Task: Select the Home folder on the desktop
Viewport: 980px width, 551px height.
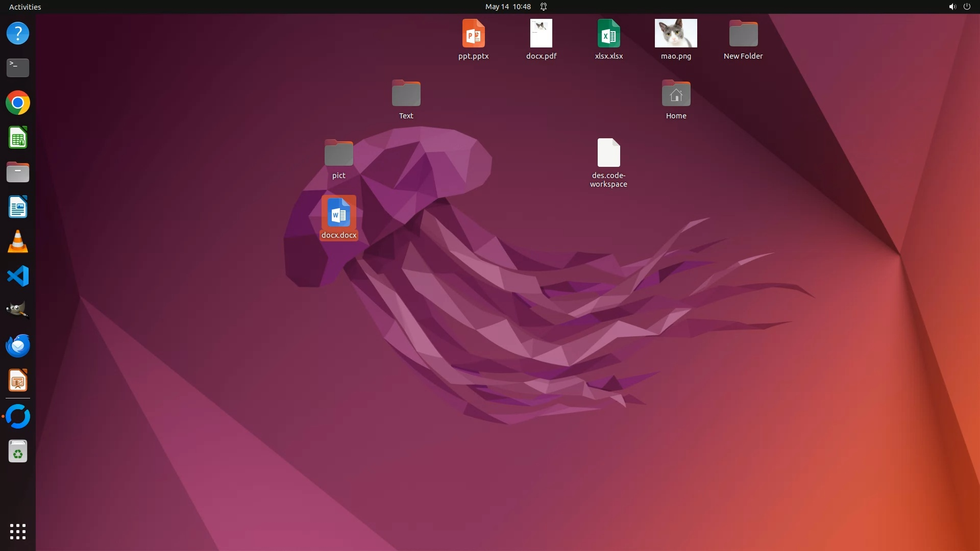Action: pos(676,94)
